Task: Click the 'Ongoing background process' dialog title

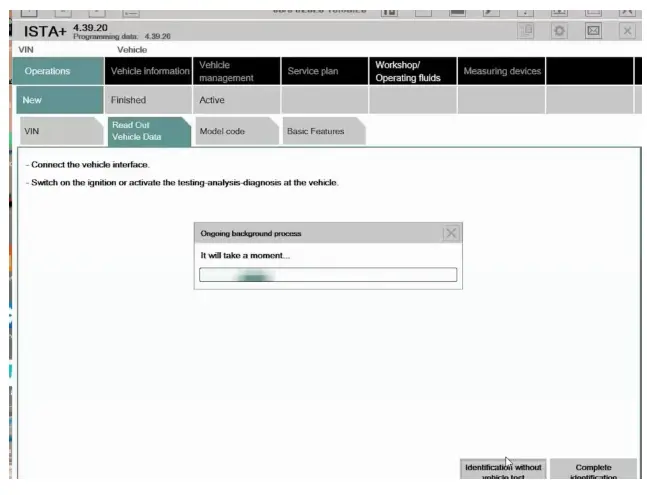Action: coord(251,233)
